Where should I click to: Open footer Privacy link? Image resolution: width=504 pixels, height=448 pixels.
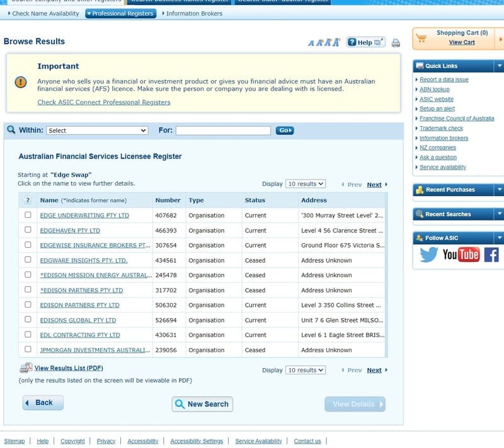(x=106, y=441)
